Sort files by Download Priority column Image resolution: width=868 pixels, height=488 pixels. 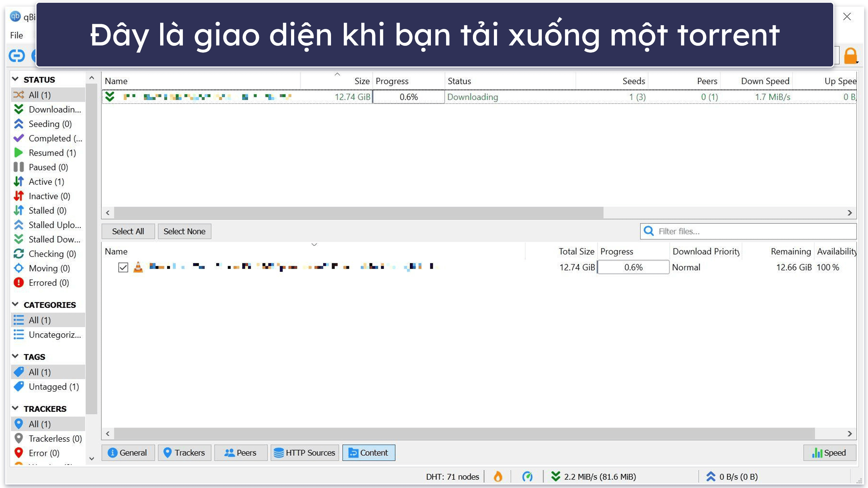click(x=706, y=251)
